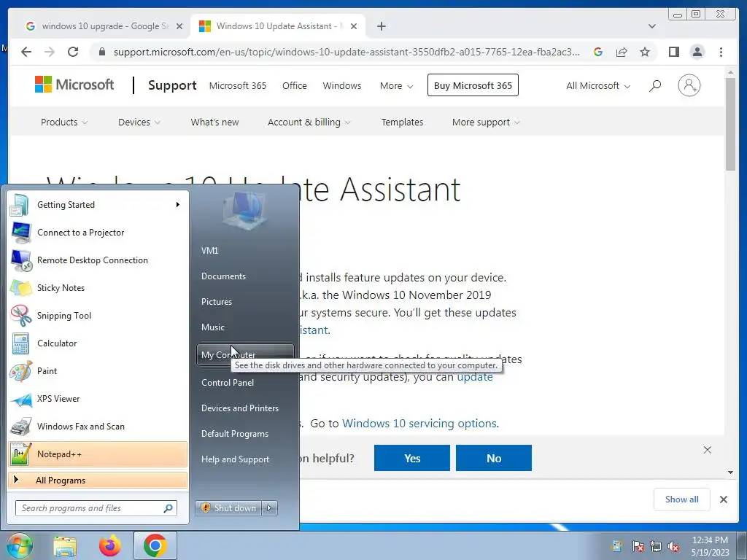The image size is (747, 560).
Task: Open Action Center flag in tray
Action: coord(638,546)
